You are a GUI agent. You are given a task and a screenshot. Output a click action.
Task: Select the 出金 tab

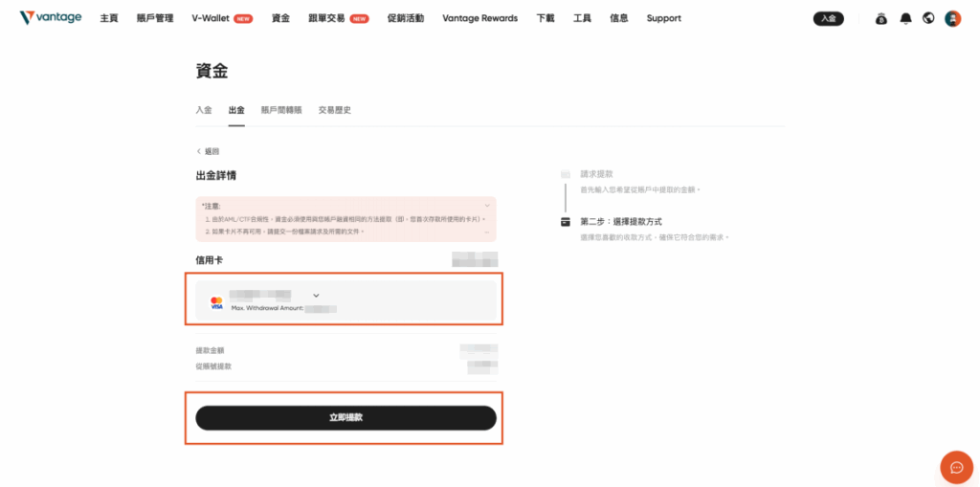(236, 110)
